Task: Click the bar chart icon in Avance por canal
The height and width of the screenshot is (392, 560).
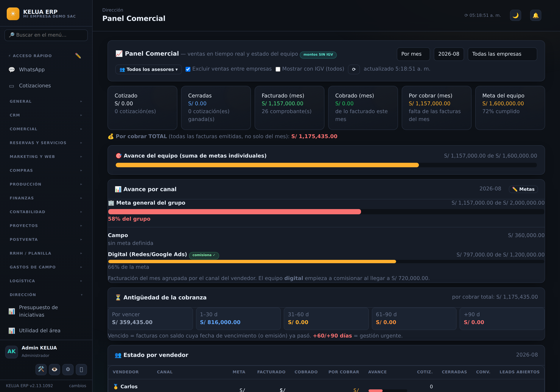Action: 118,189
